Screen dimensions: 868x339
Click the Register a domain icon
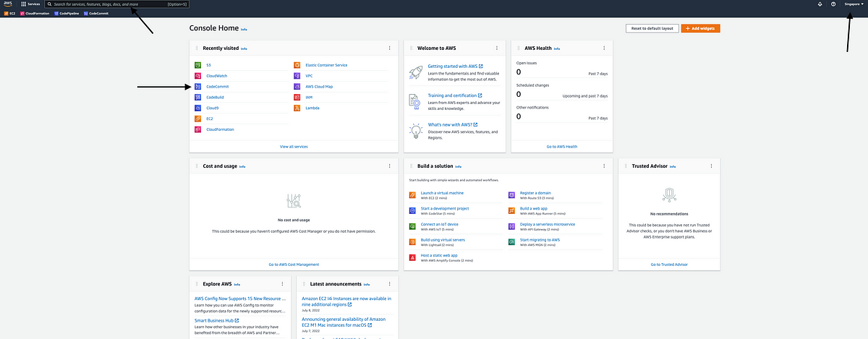click(511, 194)
